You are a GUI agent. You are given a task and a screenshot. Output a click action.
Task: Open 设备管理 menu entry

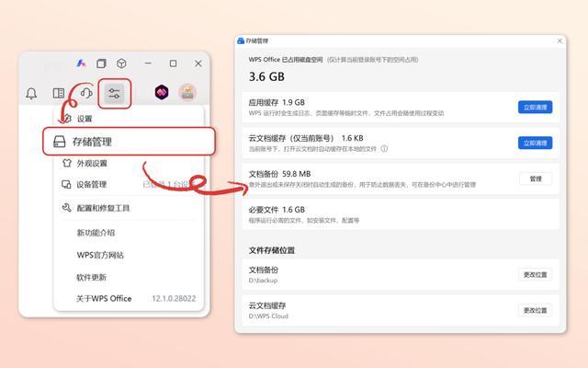click(x=129, y=184)
